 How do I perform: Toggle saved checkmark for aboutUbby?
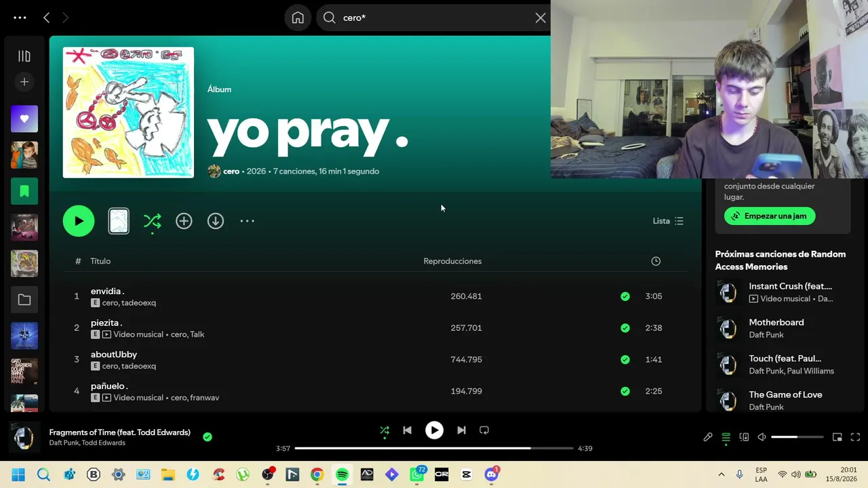click(x=625, y=359)
